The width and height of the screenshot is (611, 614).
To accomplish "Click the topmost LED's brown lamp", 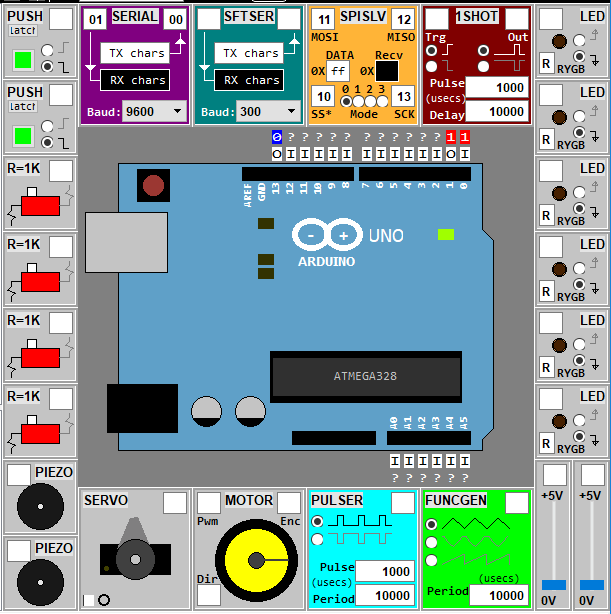I will (559, 41).
